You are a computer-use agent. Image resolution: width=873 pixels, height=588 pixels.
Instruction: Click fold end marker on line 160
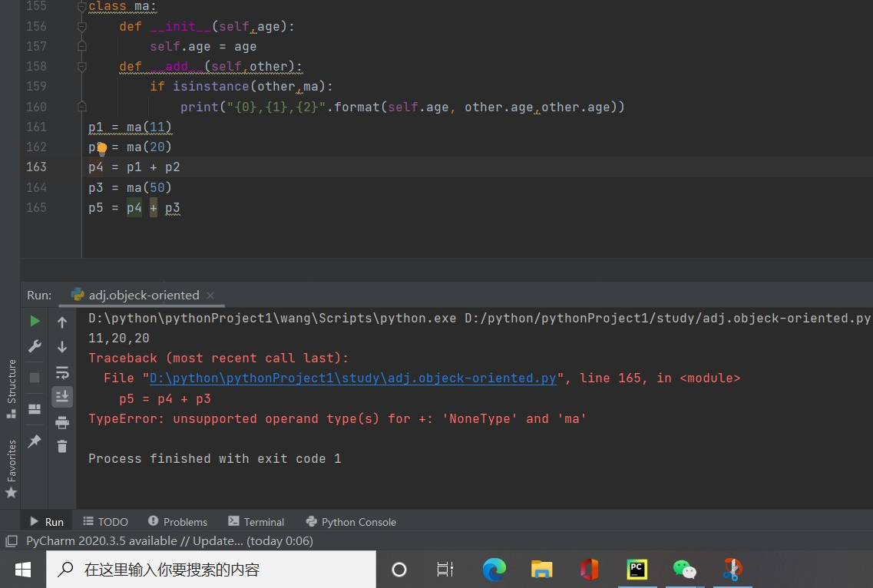82,107
